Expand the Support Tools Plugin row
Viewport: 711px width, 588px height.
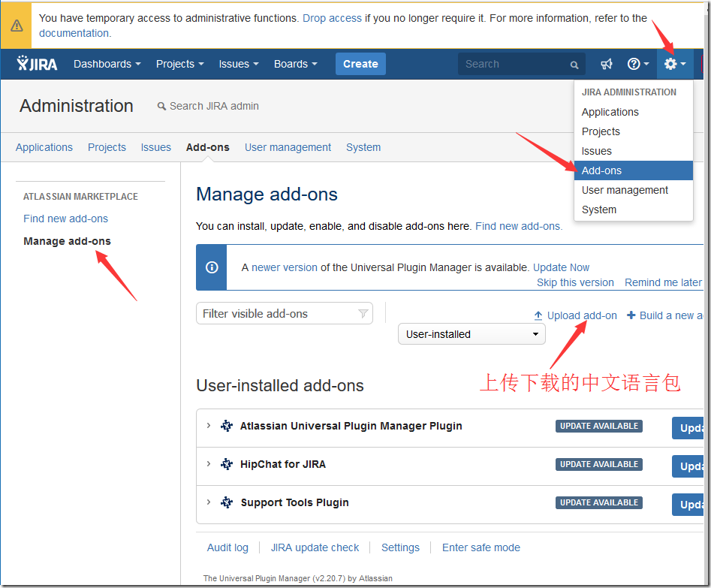click(x=209, y=502)
